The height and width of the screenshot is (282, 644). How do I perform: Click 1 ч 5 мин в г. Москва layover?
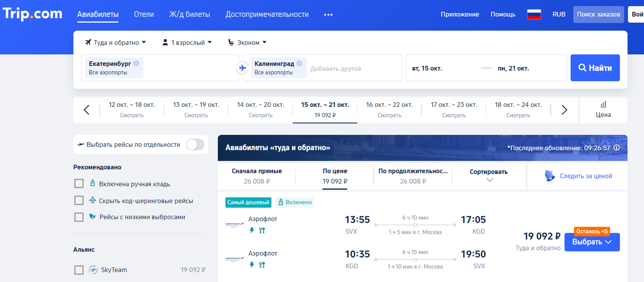(x=415, y=232)
